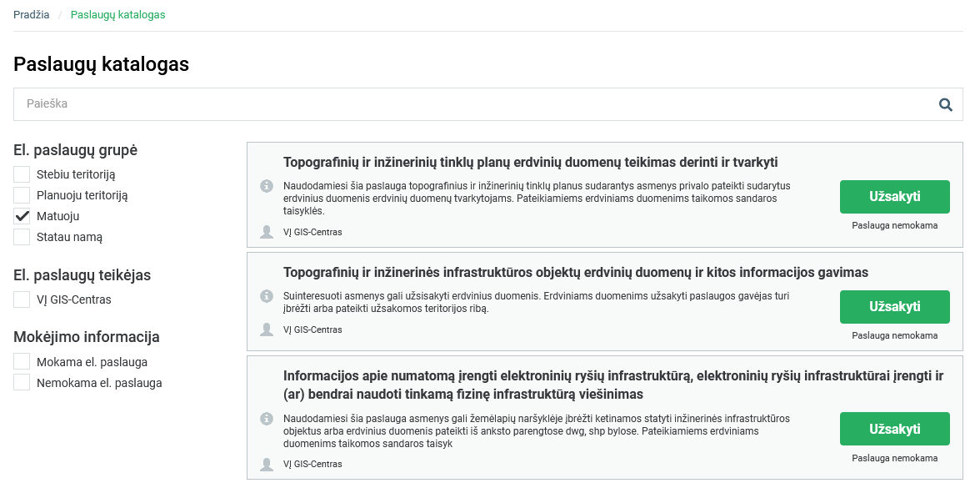980x488 pixels.
Task: Select the Mokama el. paslauga checkbox
Action: pyautogui.click(x=22, y=362)
